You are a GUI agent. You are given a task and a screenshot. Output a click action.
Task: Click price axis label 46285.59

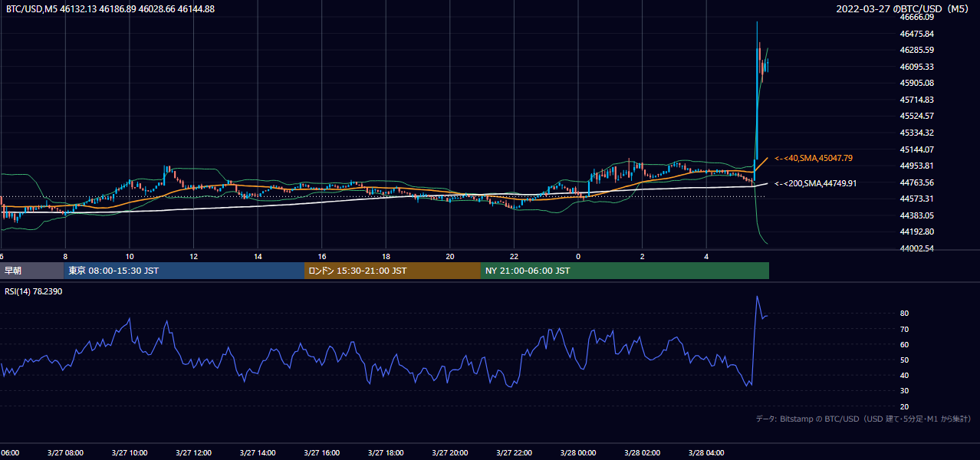pos(917,50)
